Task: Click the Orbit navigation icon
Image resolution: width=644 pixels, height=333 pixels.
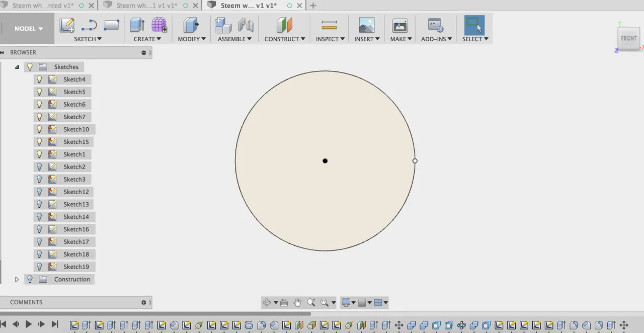Action: (267, 303)
